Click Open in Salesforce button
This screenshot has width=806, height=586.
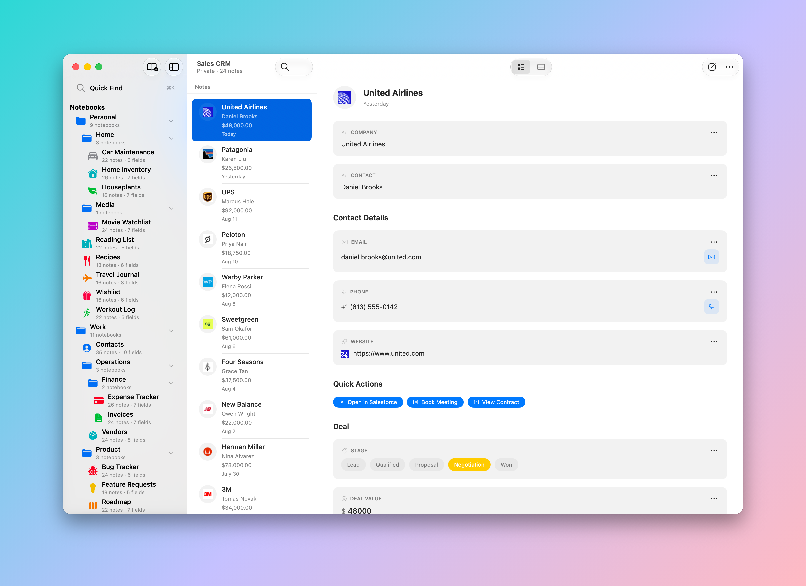point(368,402)
